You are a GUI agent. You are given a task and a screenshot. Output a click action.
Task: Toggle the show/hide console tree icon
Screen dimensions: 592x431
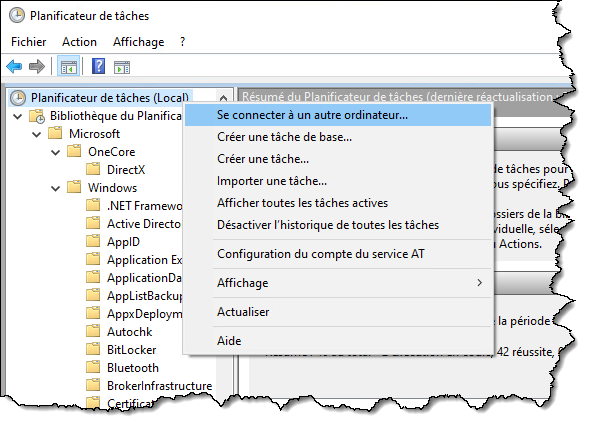point(69,67)
